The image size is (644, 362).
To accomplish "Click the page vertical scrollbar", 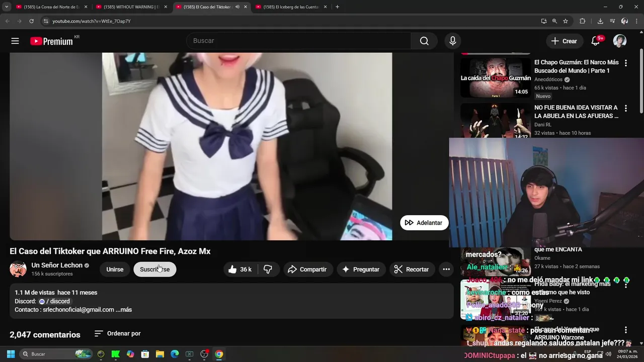I will click(x=641, y=80).
